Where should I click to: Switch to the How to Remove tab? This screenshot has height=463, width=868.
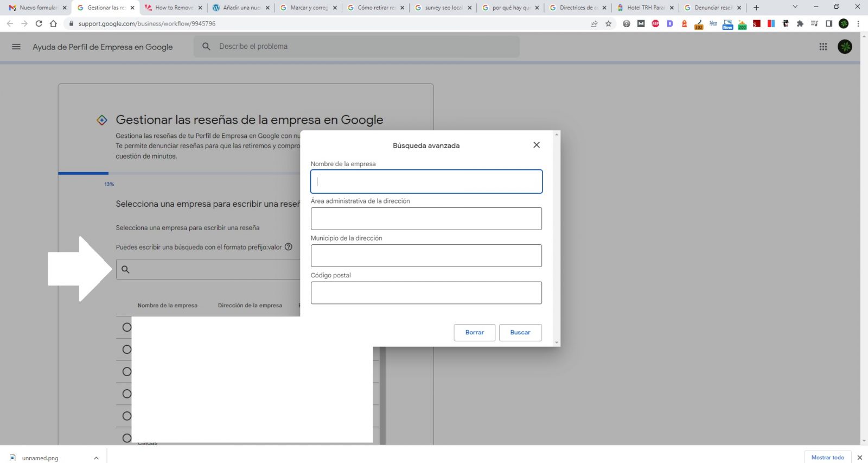[x=174, y=8]
